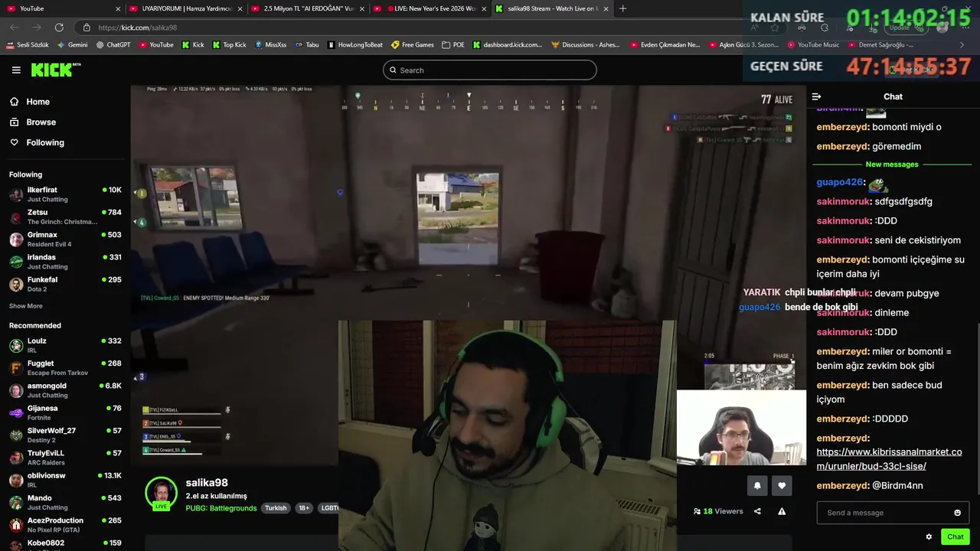Open TrulyEviLL ARC Raiders channel
Viewport: 980px width, 551px height.
tap(65, 458)
